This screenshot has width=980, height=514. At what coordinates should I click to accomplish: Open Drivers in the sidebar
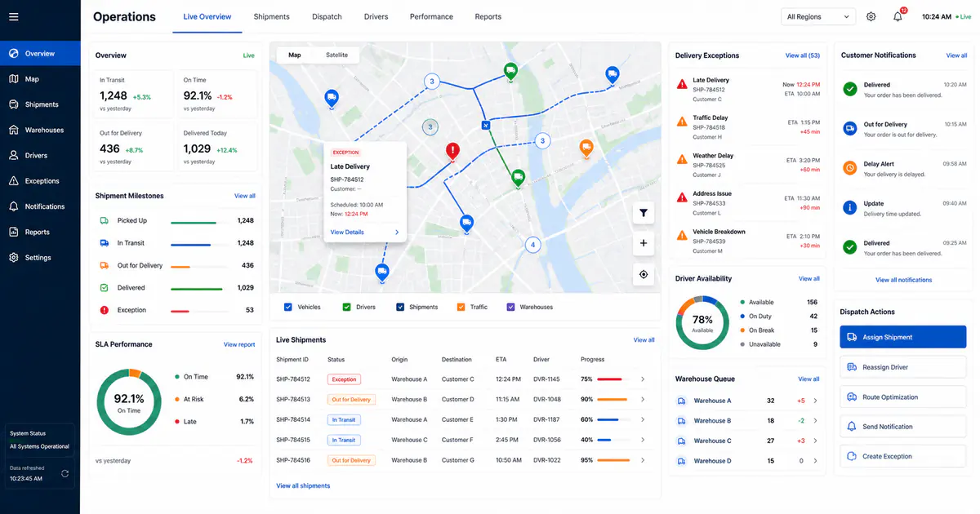[x=40, y=155]
